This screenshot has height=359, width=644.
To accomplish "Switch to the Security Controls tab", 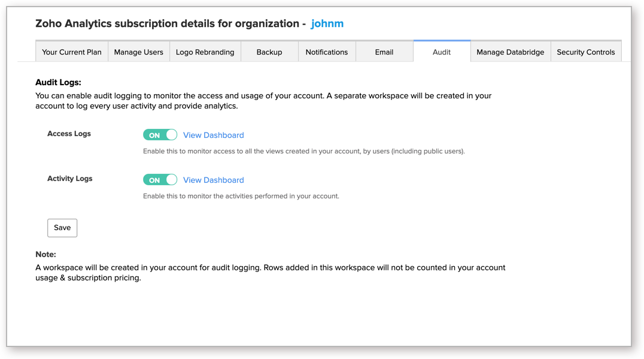I will pos(586,52).
